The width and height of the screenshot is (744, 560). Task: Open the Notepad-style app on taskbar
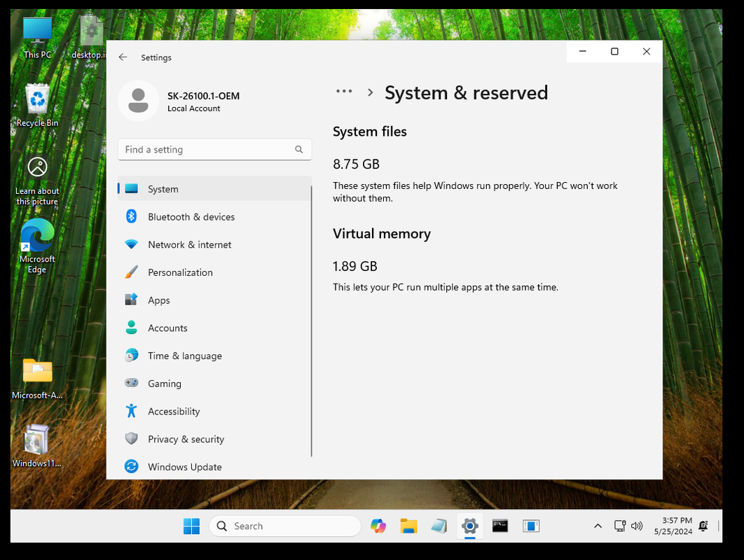coord(439,526)
